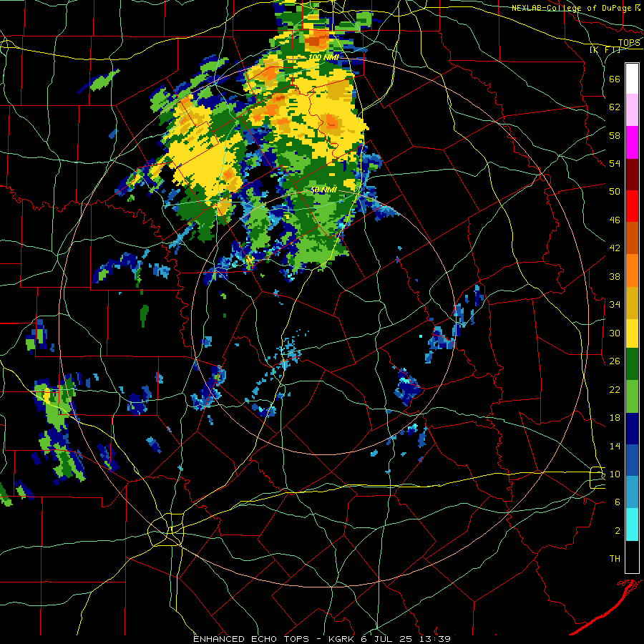Click the dark red 54 color band
This screenshot has width=644, height=644.
(x=632, y=174)
